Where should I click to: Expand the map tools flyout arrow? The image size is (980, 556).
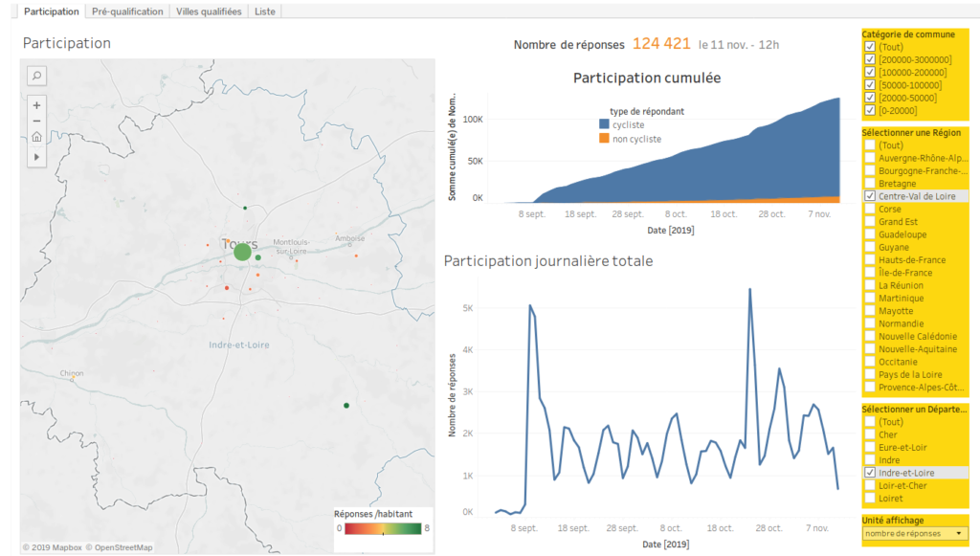click(x=36, y=156)
